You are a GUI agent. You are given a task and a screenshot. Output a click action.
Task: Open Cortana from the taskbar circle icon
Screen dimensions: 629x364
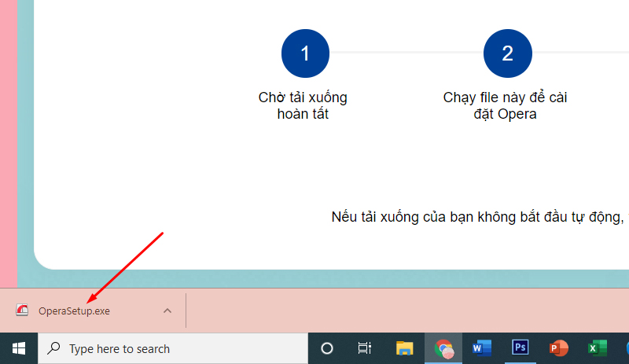[327, 348]
